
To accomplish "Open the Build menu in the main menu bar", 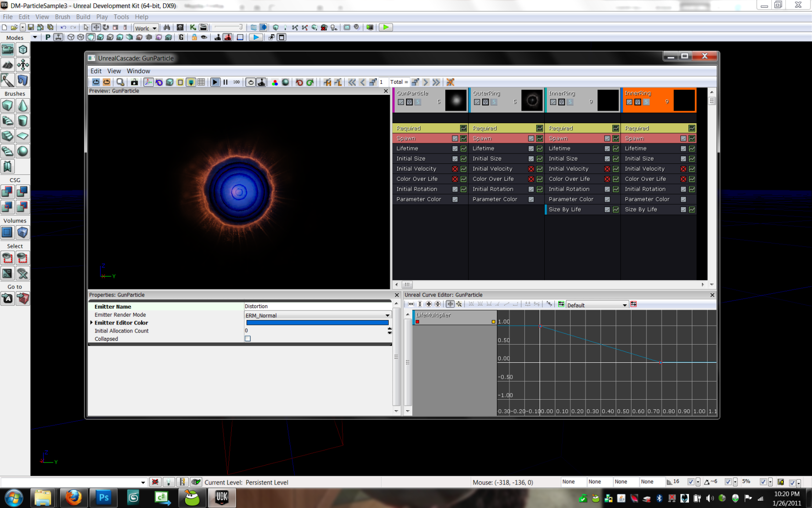I will click(83, 17).
